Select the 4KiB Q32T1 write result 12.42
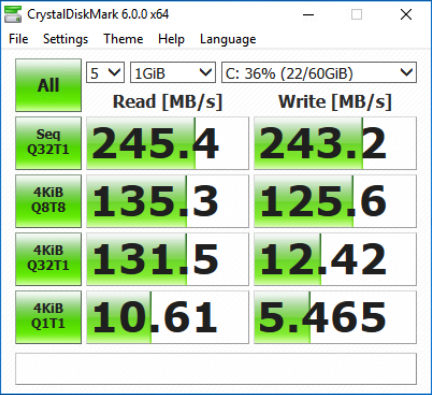Viewport: 432px width, 395px height. click(x=335, y=259)
